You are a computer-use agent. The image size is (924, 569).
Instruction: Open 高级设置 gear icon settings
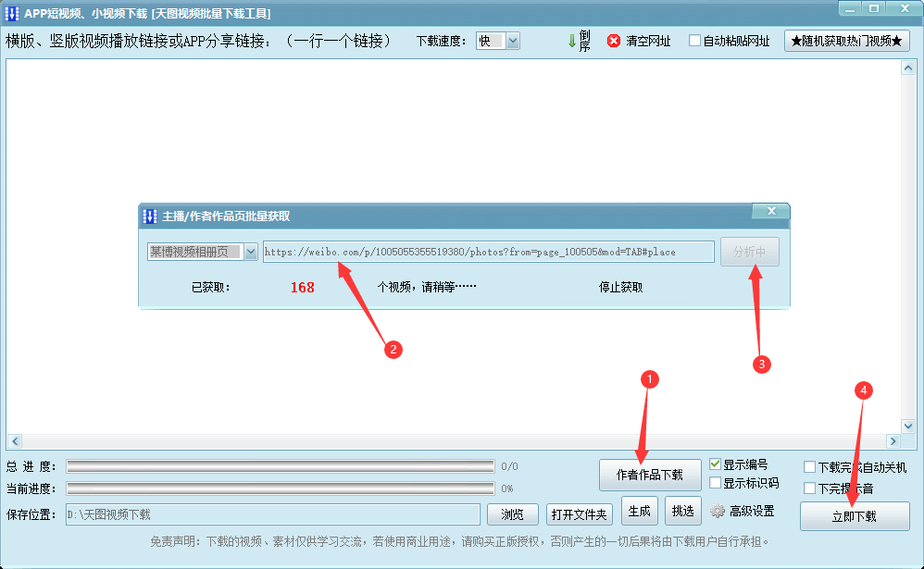718,511
